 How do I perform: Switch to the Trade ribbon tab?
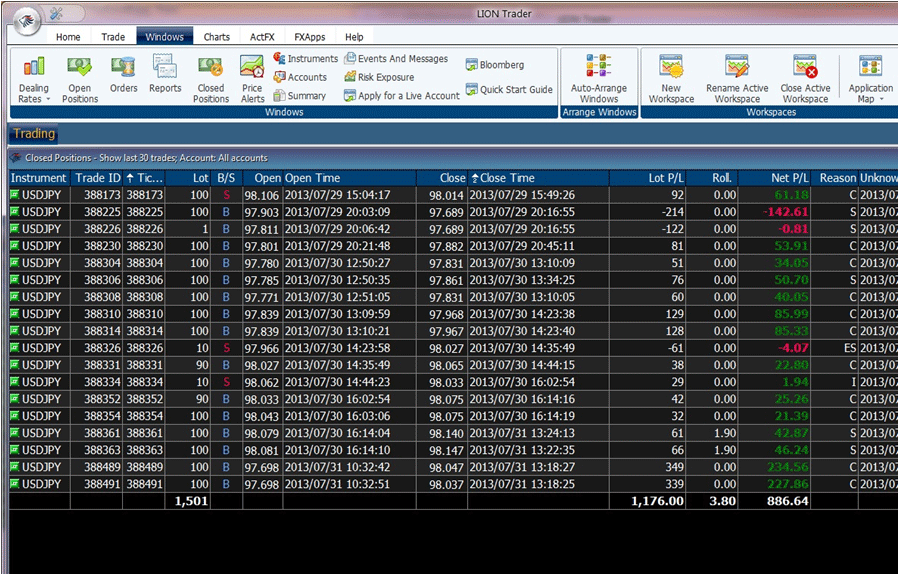click(113, 37)
